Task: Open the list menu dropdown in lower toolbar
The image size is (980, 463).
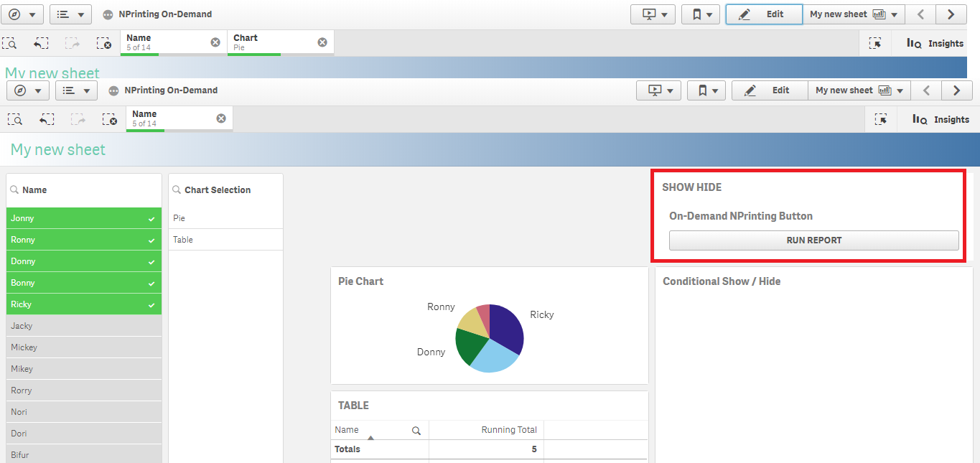Action: click(76, 90)
